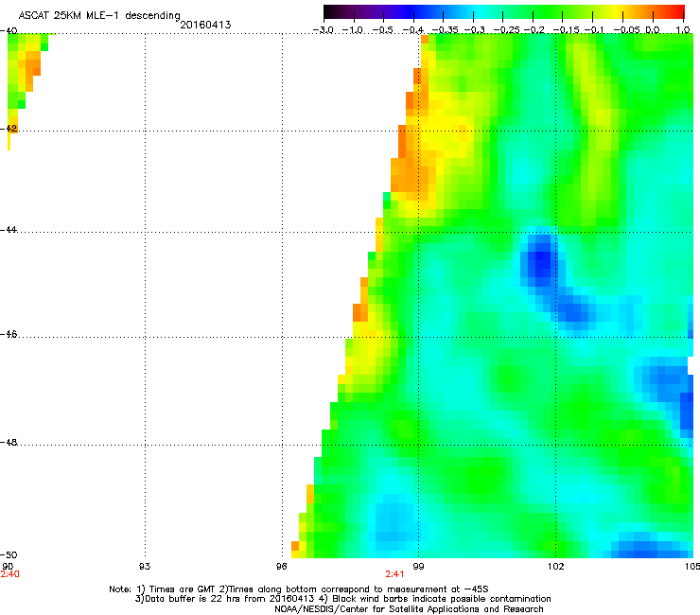Click the colorbar label -0.2
Image resolution: width=700 pixels, height=615 pixels.
point(534,30)
